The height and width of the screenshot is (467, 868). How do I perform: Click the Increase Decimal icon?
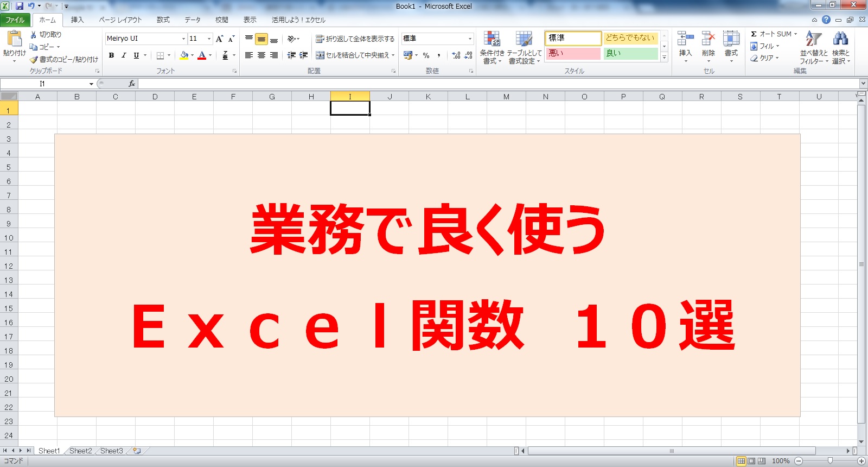point(456,55)
